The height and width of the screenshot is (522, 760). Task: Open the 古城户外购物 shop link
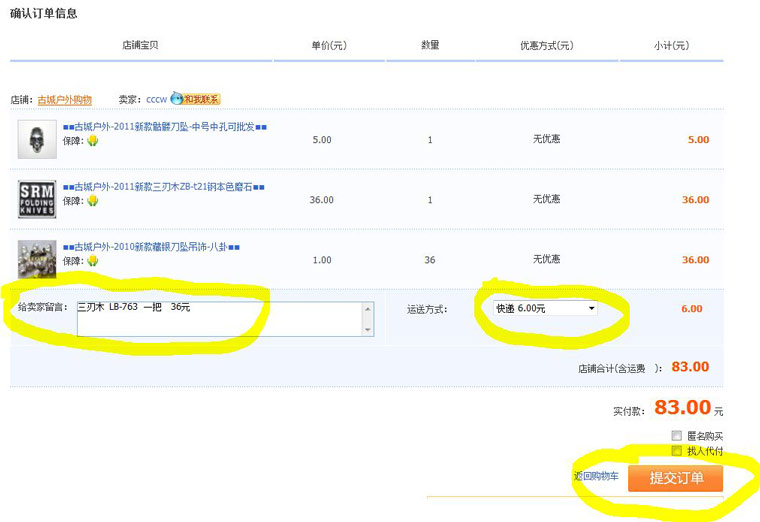[x=64, y=100]
